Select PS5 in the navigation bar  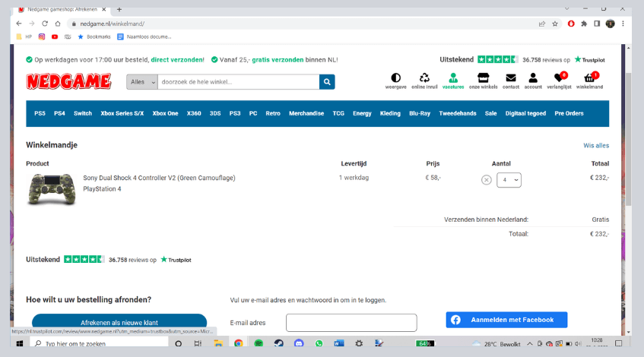[x=40, y=113]
